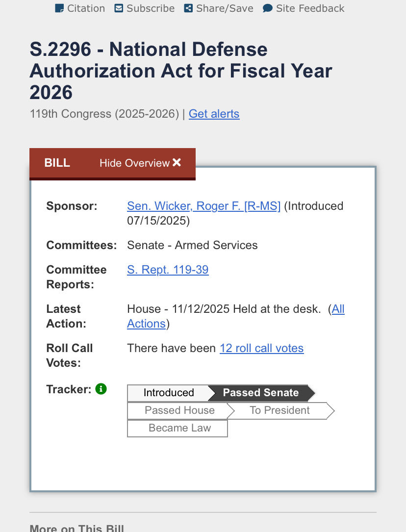Image resolution: width=406 pixels, height=532 pixels.
Task: View All Actions for the bill
Action: (236, 316)
